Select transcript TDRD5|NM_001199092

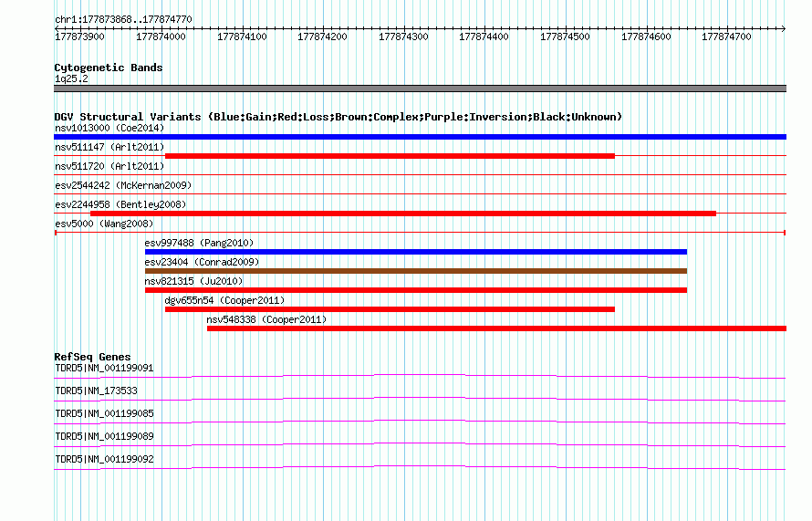click(x=104, y=459)
